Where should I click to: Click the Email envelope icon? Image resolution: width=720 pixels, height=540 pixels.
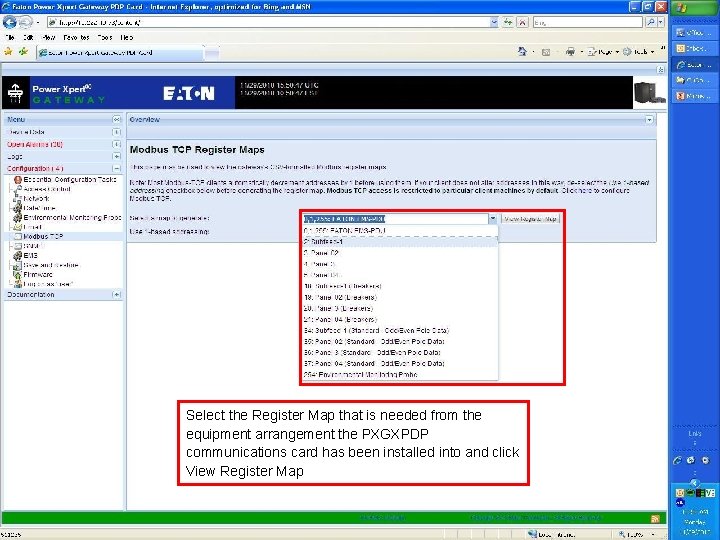click(17, 227)
